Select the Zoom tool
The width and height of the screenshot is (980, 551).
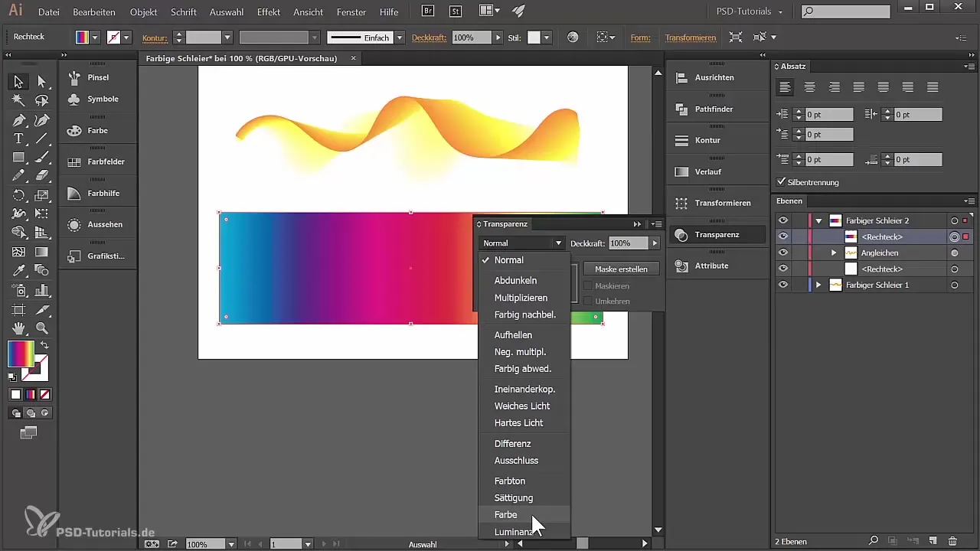42,328
